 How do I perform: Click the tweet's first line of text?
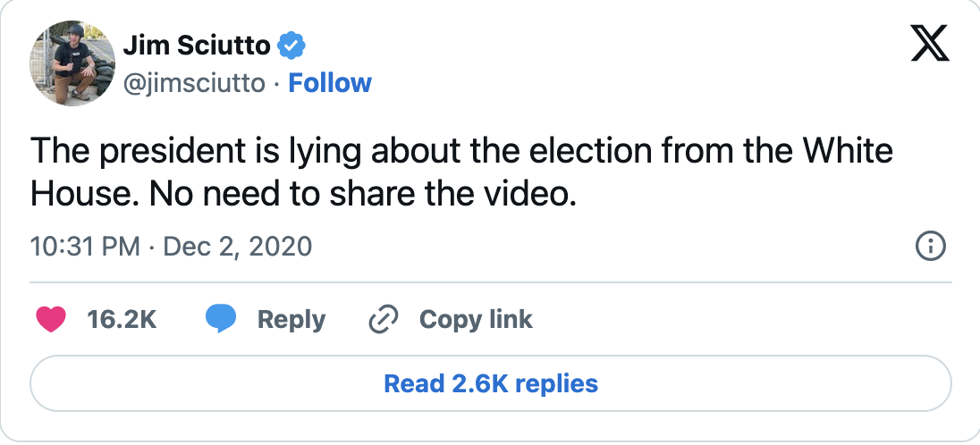pyautogui.click(x=461, y=151)
